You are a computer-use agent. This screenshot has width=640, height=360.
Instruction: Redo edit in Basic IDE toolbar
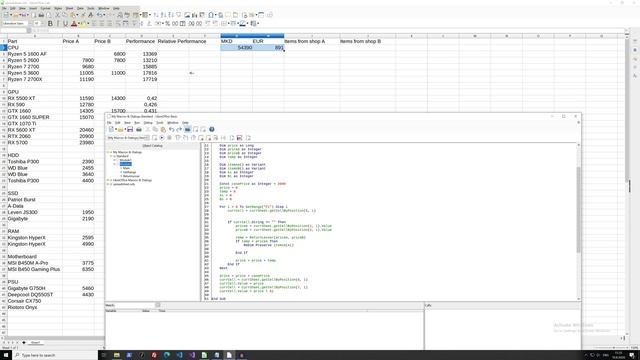tap(180, 129)
